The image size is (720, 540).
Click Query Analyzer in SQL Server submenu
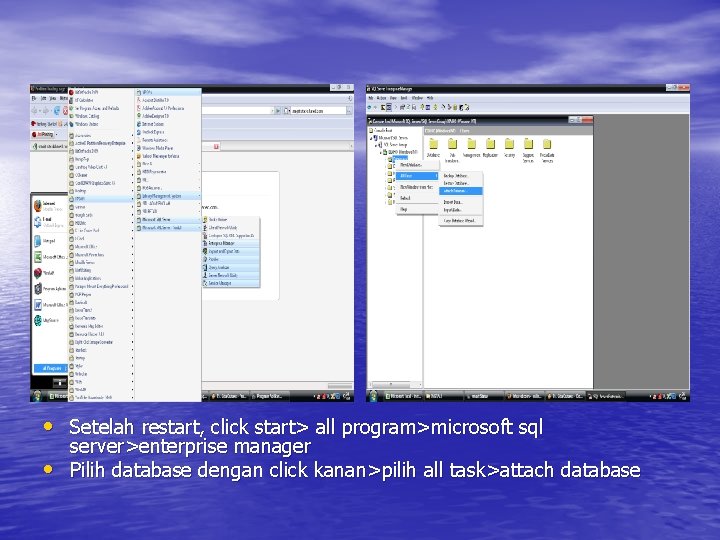[x=231, y=267]
